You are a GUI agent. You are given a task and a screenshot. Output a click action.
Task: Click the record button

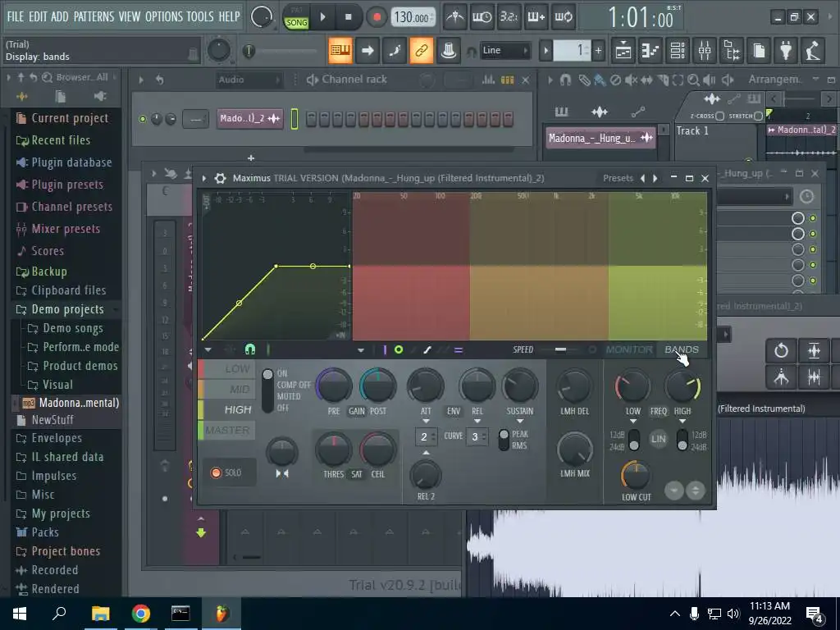coord(377,17)
